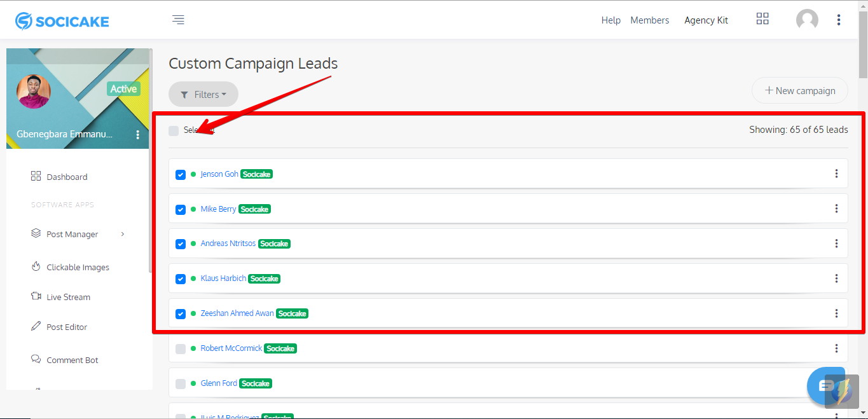Check Glenn Ford lead checkbox
The height and width of the screenshot is (419, 868).
(181, 384)
